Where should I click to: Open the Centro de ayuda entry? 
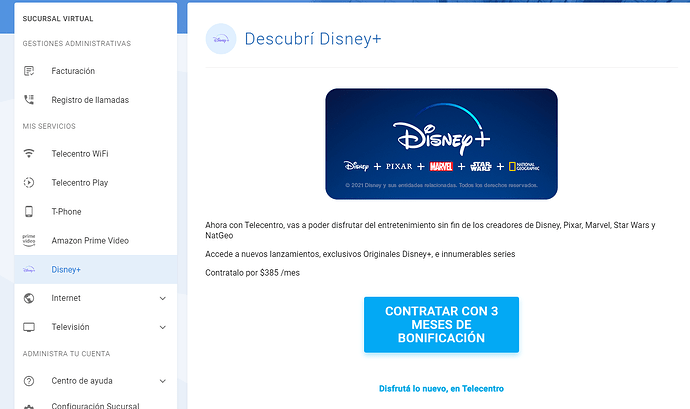(95, 381)
